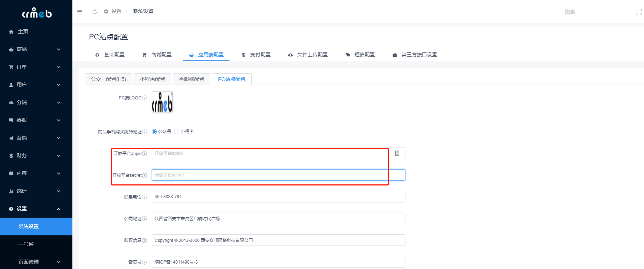Image resolution: width=644 pixels, height=269 pixels.
Task: Focus the 开放平台secret input field
Action: point(278,175)
